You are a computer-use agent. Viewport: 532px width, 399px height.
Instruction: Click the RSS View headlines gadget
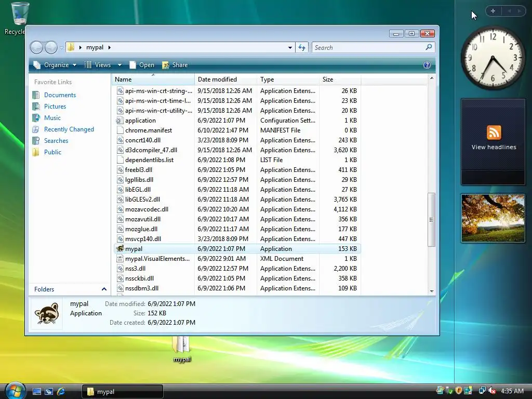coord(494,141)
